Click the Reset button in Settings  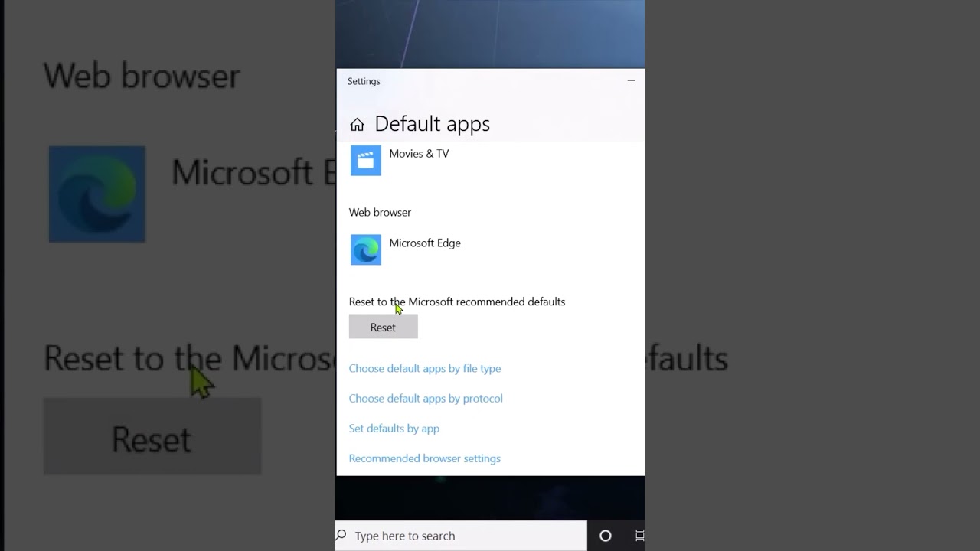coord(383,327)
